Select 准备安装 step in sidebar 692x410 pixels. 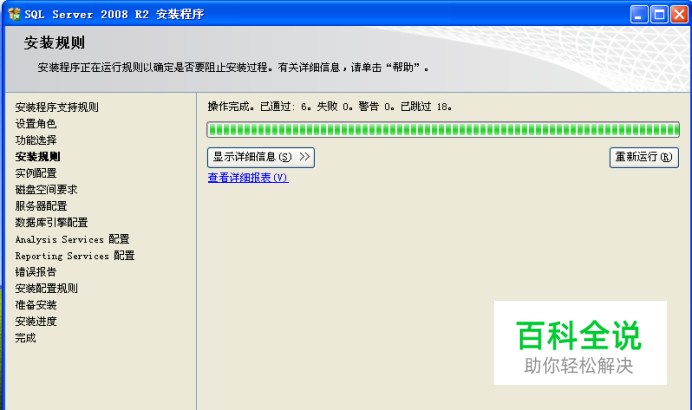[x=36, y=305]
